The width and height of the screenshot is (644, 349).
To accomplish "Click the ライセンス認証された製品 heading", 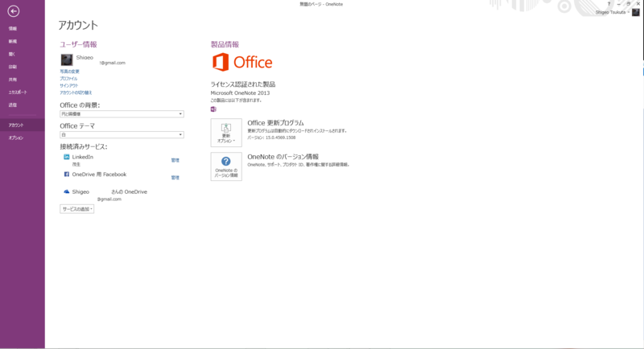I will click(x=243, y=84).
